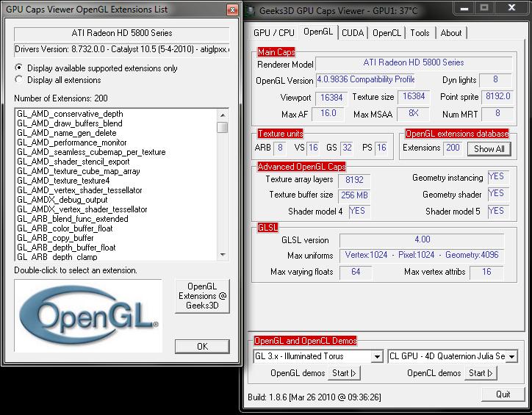Click the Max varying floats 64 value
Screen dimensions: 532x415
pos(356,272)
